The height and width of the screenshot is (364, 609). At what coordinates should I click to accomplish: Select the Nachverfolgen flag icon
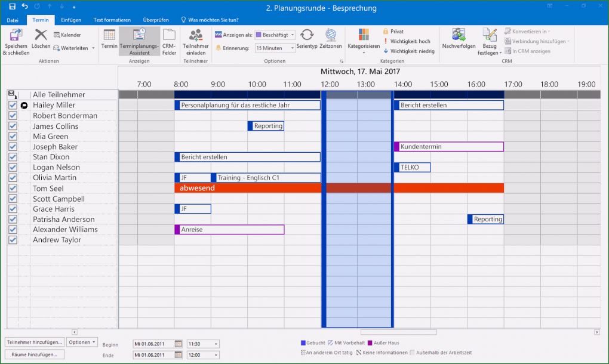click(458, 38)
